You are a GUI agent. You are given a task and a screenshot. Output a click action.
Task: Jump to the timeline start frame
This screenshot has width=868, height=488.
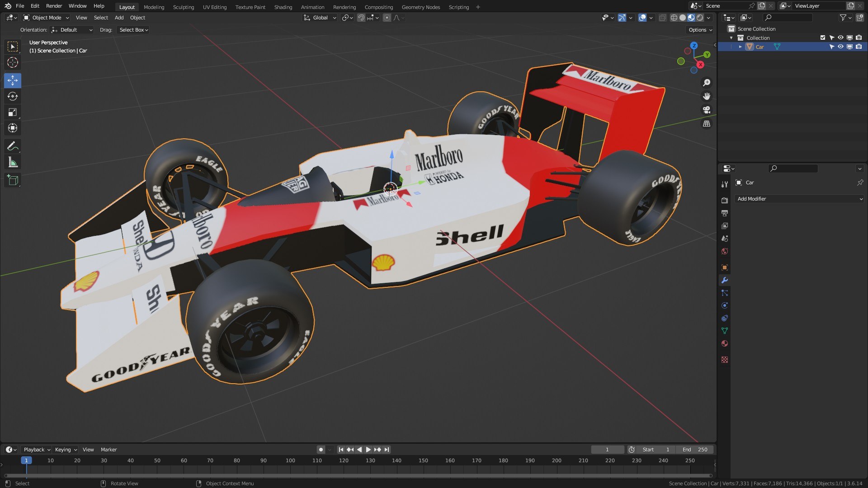pos(341,450)
